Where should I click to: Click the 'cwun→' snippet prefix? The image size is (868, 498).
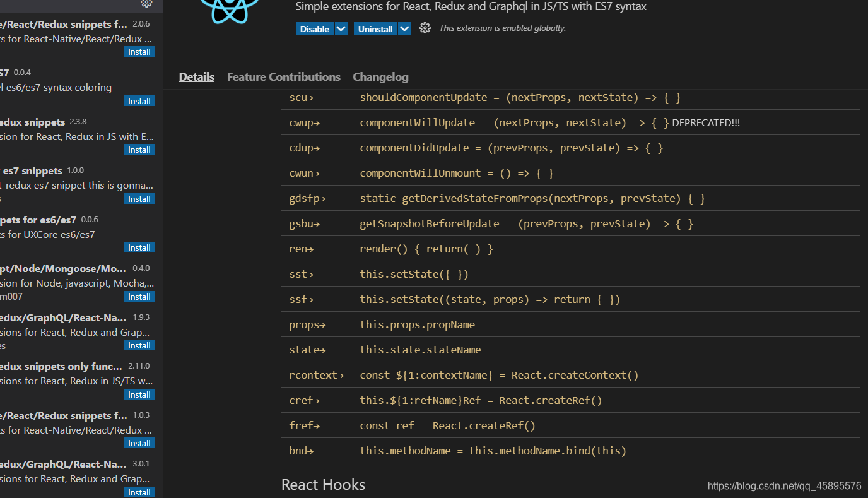[x=305, y=174]
